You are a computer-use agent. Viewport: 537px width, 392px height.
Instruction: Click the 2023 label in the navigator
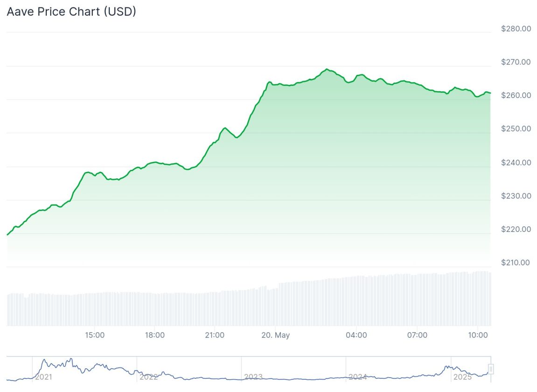tap(253, 377)
